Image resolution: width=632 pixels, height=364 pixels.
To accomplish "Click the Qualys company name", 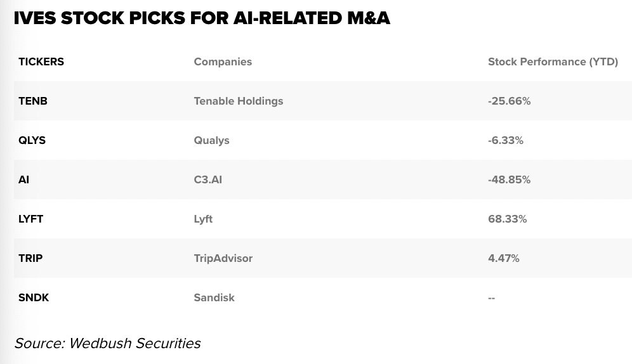I will pos(212,140).
